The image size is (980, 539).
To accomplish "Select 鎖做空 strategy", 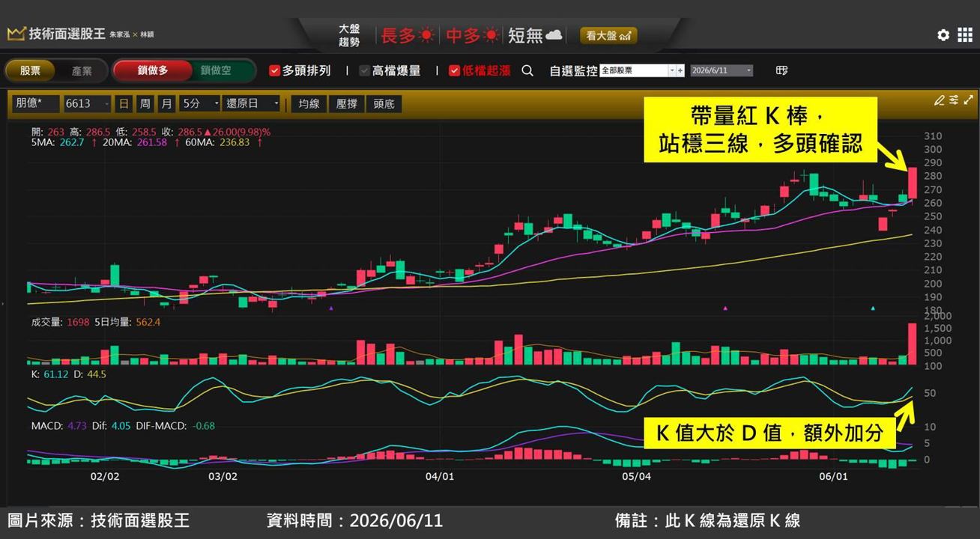I will pyautogui.click(x=216, y=70).
